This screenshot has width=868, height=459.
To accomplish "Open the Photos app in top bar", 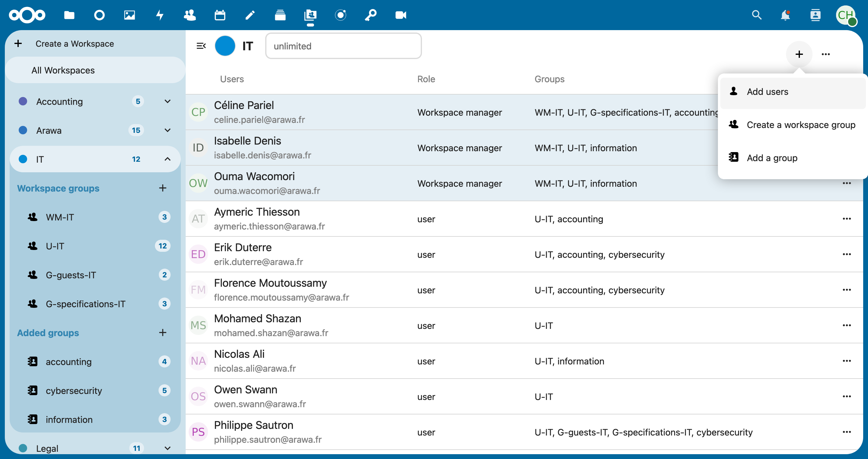I will click(129, 15).
